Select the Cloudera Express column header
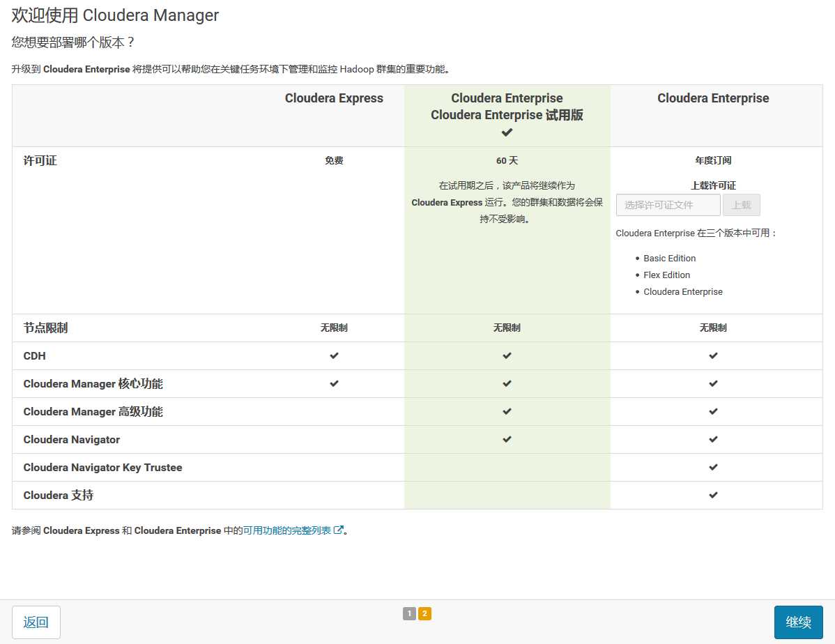The height and width of the screenshot is (644, 835). (334, 98)
